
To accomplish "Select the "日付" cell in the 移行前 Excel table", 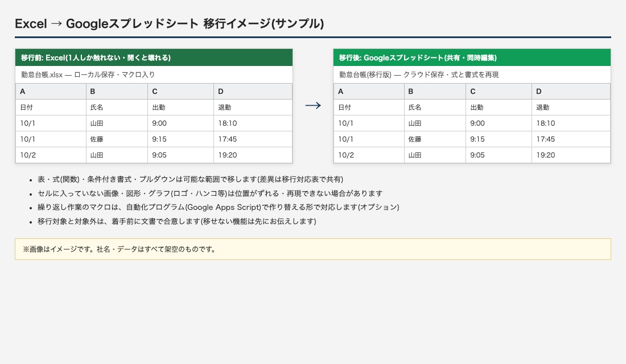I will [x=51, y=107].
